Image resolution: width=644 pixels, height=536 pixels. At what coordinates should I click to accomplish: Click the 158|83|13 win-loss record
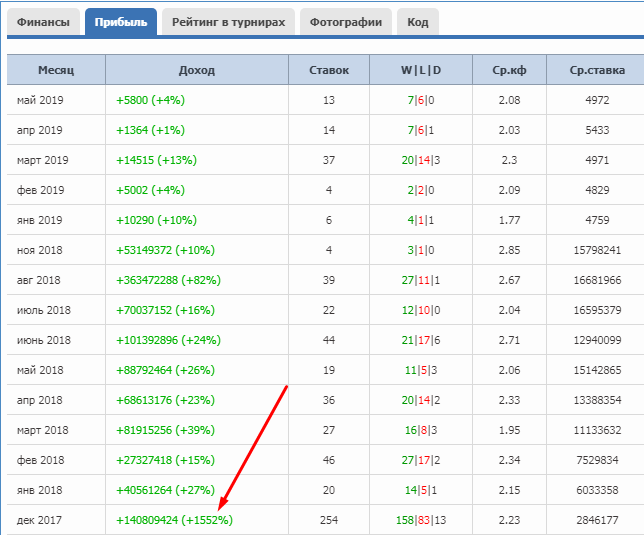420,520
